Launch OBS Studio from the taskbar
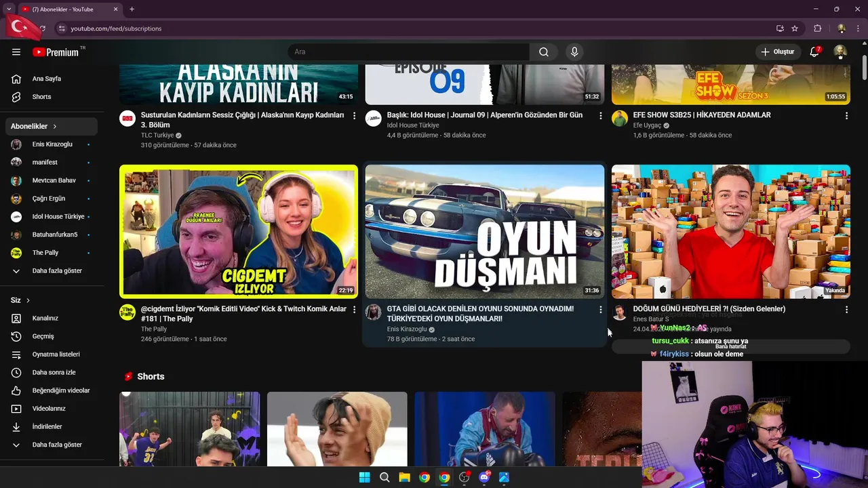 464,477
